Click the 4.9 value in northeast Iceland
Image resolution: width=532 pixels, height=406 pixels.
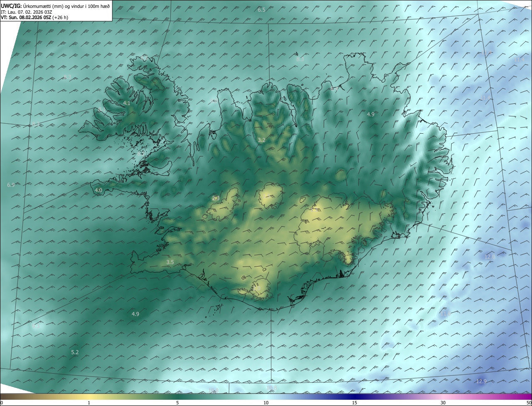pos(371,114)
